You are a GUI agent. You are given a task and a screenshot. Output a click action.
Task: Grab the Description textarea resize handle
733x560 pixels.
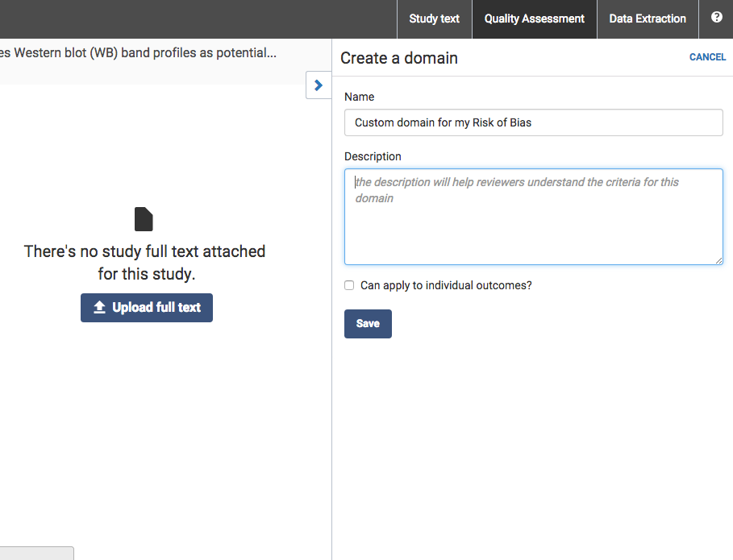tap(718, 259)
